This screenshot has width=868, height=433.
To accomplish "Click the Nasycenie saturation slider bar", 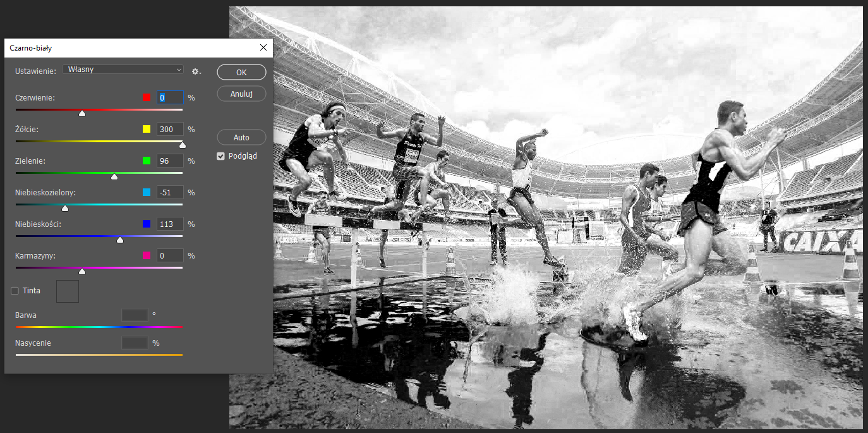I will pyautogui.click(x=99, y=355).
